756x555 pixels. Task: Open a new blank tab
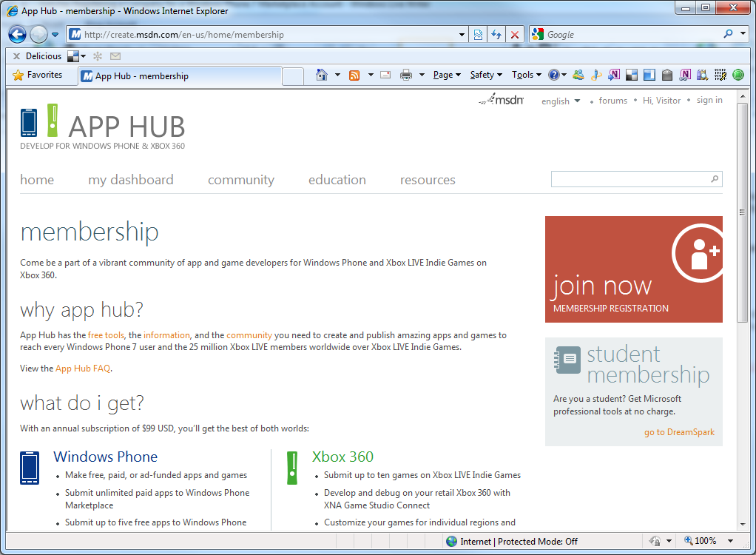point(293,77)
